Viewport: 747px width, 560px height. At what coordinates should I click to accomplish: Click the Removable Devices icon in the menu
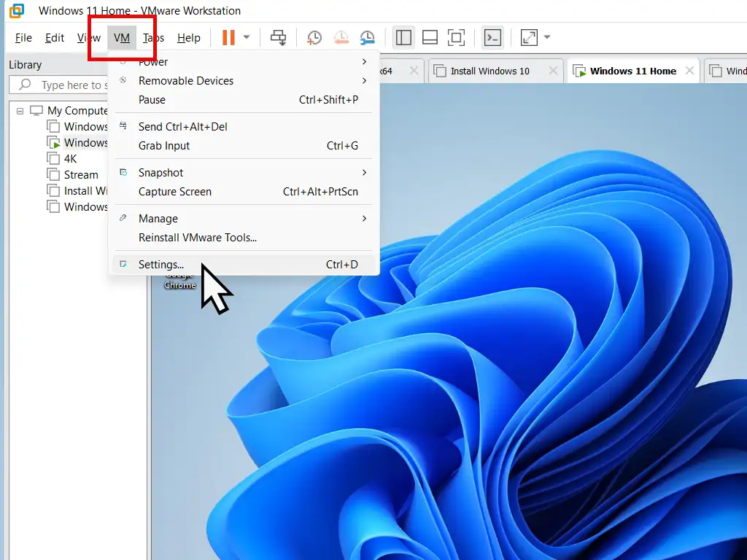point(123,80)
